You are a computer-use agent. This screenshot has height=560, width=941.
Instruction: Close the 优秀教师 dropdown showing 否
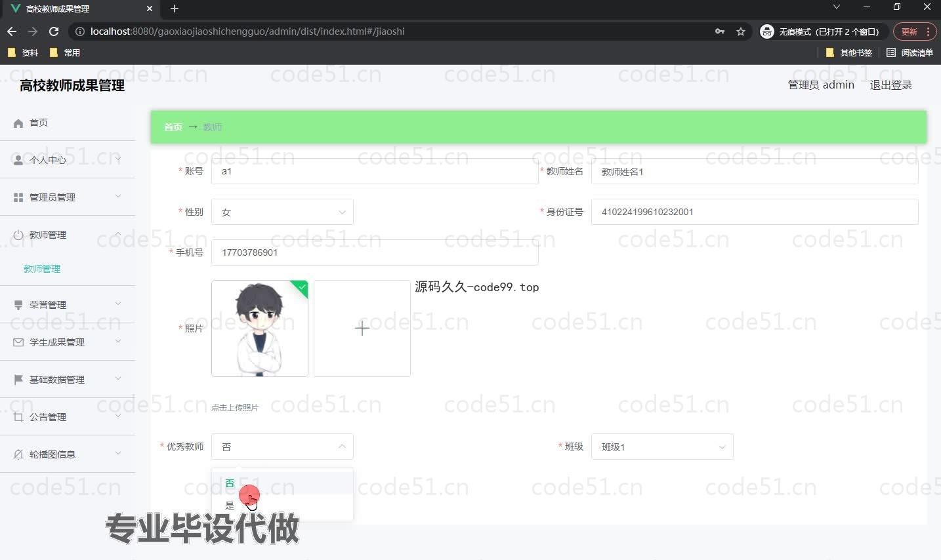tap(282, 447)
